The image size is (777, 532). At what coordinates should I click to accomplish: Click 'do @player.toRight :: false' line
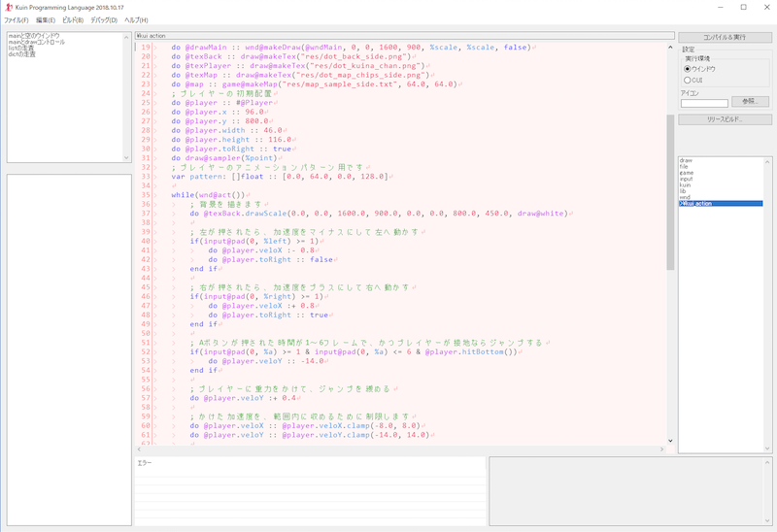pyautogui.click(x=271, y=259)
